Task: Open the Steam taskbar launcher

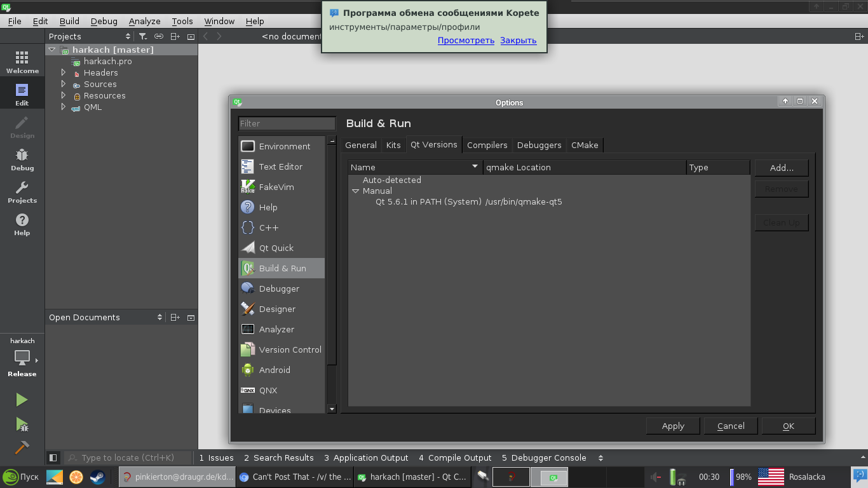Action: coord(97,477)
